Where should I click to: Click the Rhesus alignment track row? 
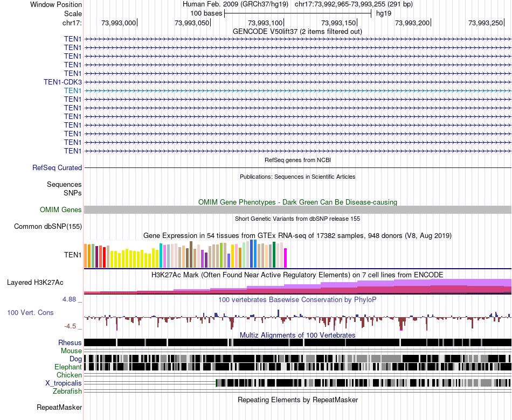(298, 342)
